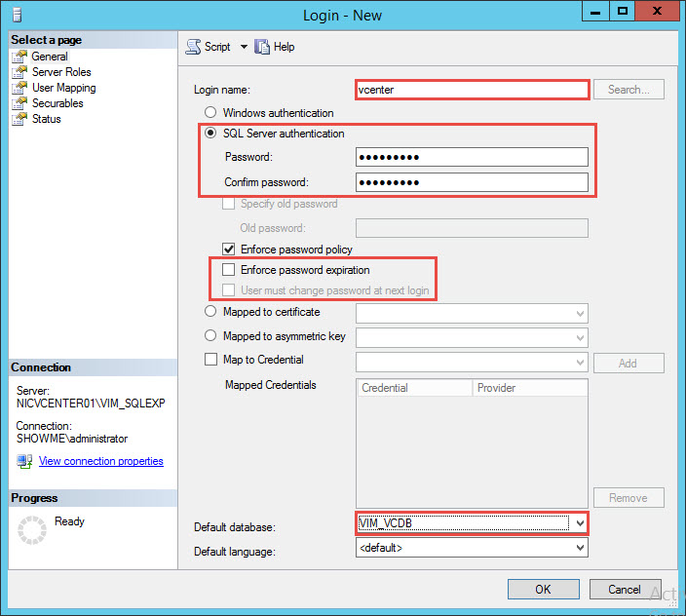Check the Map to Credential box
This screenshot has height=616, width=686.
210,360
